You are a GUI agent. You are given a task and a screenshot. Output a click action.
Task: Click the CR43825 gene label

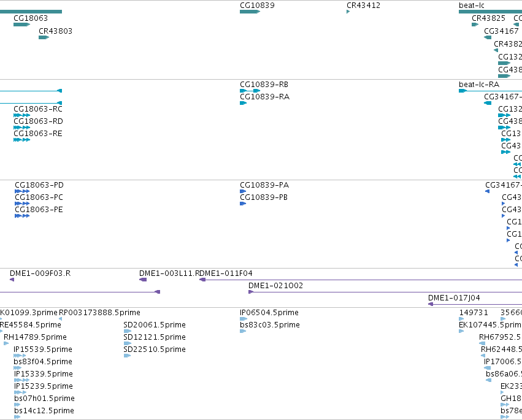pos(488,18)
